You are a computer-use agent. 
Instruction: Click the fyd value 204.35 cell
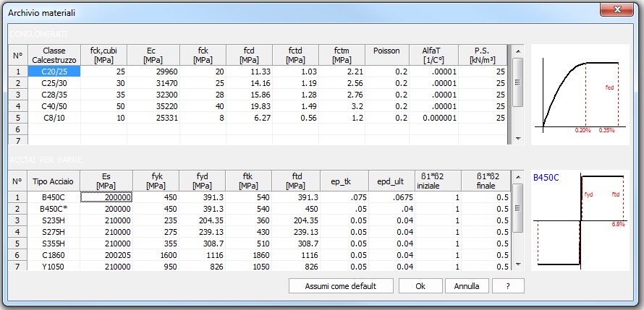pyautogui.click(x=203, y=220)
